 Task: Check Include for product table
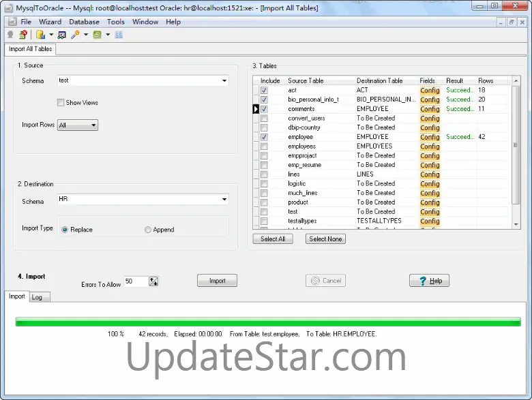point(264,202)
